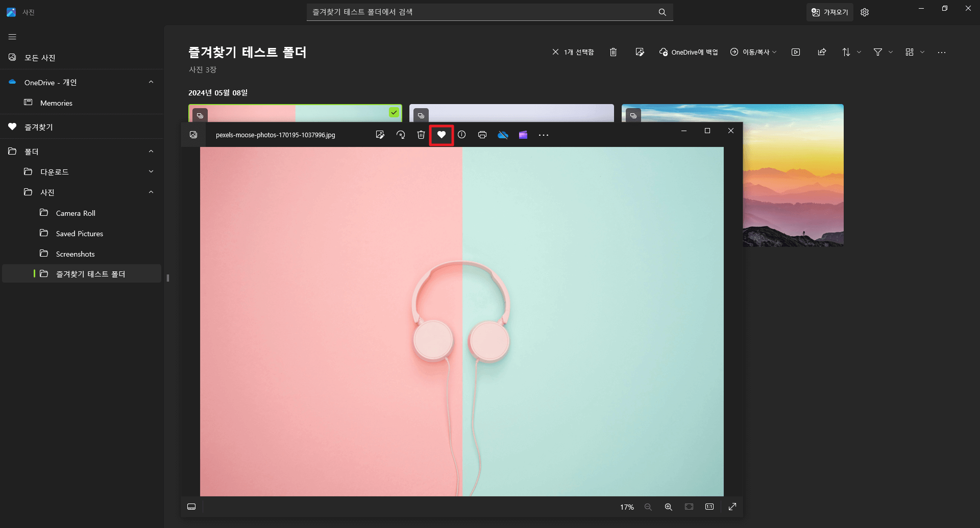The width and height of the screenshot is (980, 528).
Task: Delete selected photo from gallery toolbar
Action: coord(614,52)
